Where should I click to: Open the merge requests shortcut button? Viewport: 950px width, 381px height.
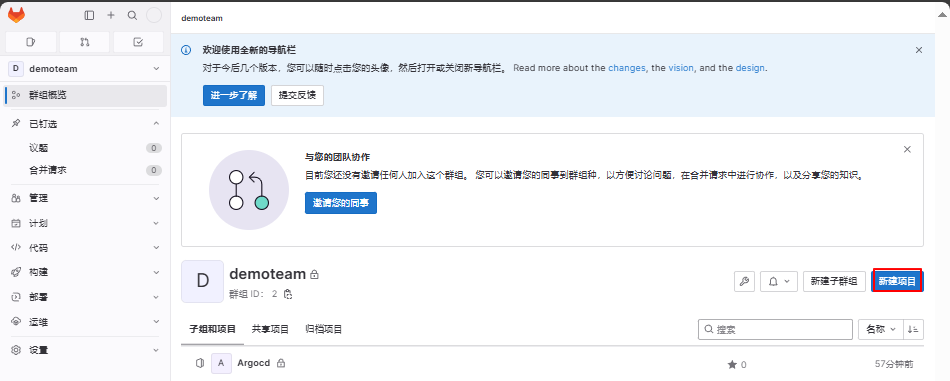click(85, 42)
